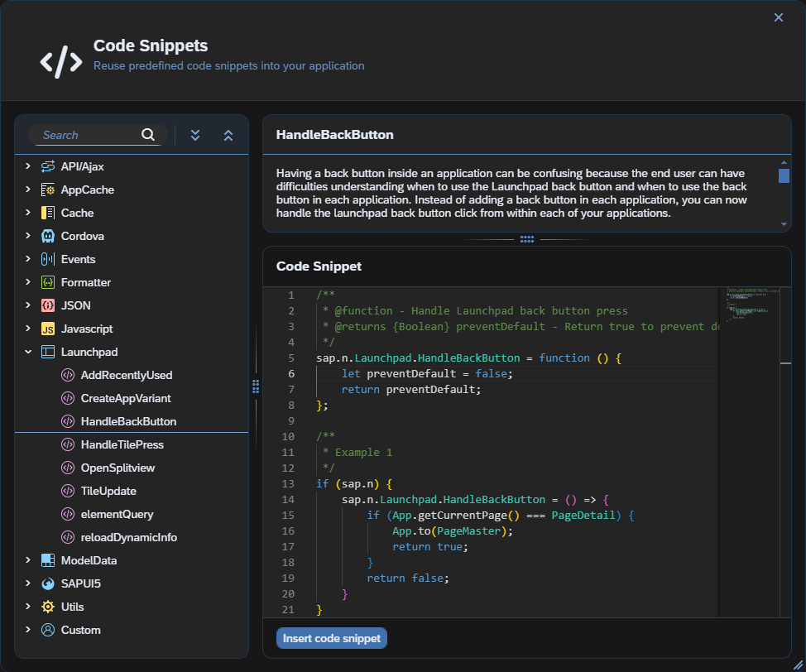Screen dimensions: 806x672
Task: Expand the JSON tree node
Action: point(28,305)
